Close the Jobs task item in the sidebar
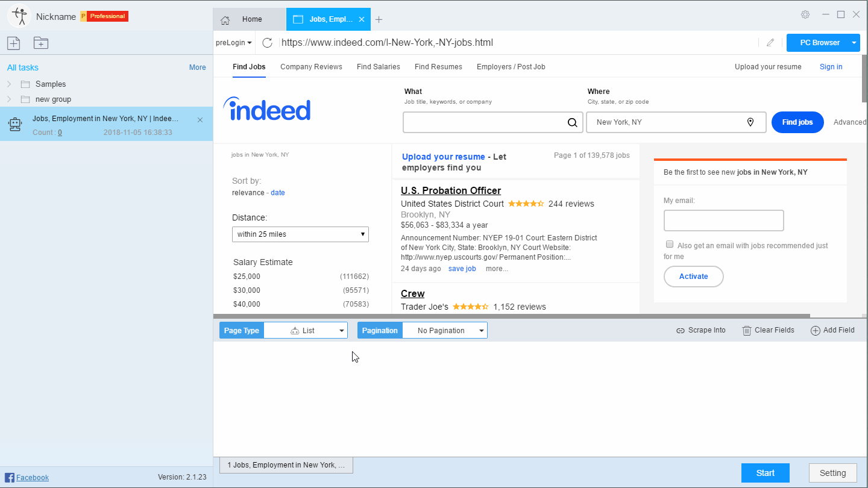Screen dimensions: 868x488 click(x=200, y=120)
